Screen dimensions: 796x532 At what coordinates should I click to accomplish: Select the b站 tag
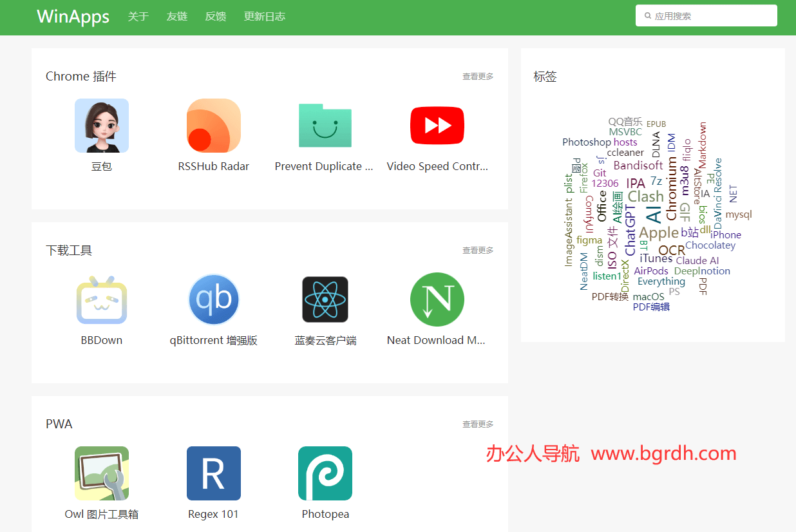pyautogui.click(x=690, y=233)
